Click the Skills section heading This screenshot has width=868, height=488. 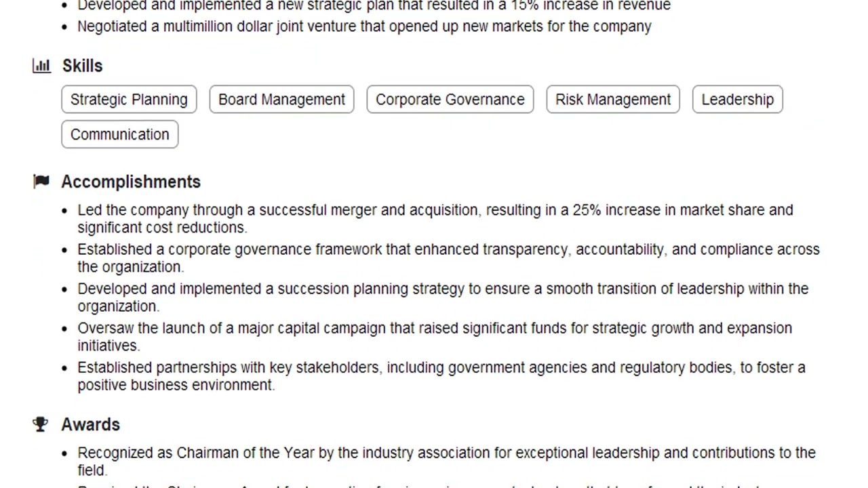tap(82, 66)
